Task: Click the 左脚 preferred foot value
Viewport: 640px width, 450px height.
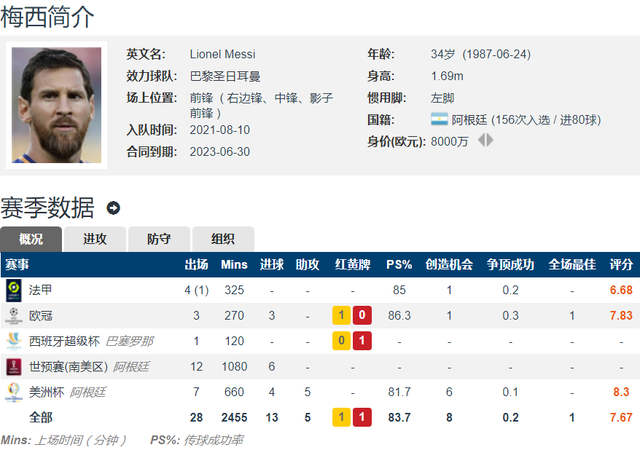Action: 442,98
